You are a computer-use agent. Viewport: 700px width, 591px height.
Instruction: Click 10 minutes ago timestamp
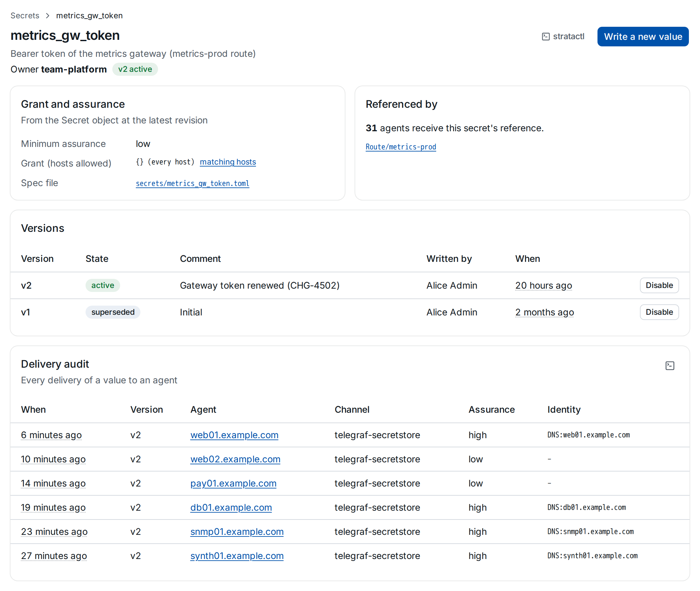(x=53, y=459)
